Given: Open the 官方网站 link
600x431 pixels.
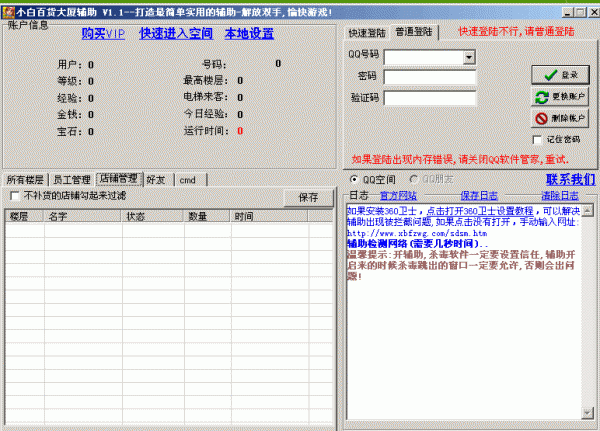Looking at the screenshot, I should click(x=398, y=196).
